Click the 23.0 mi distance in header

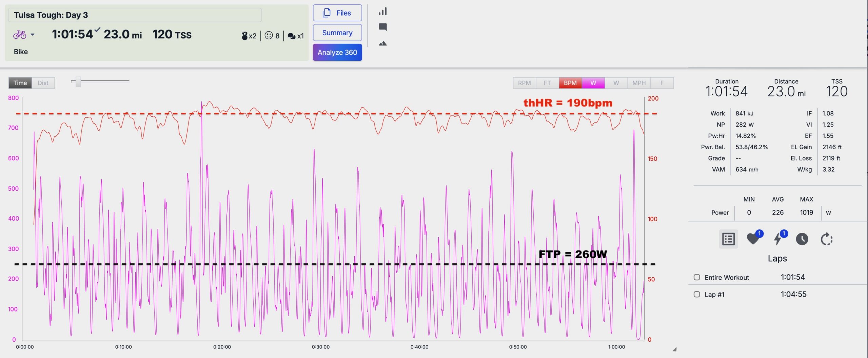pyautogui.click(x=123, y=34)
